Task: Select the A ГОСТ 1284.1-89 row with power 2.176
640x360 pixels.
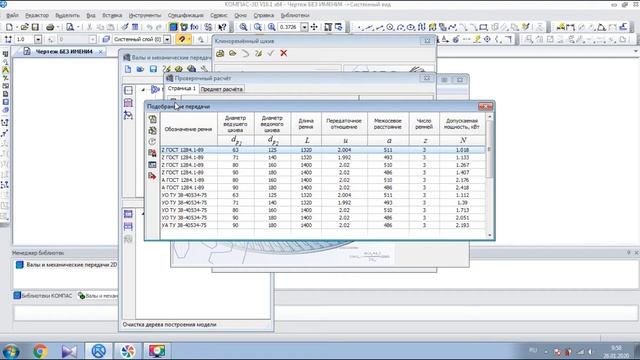Action: (323, 180)
